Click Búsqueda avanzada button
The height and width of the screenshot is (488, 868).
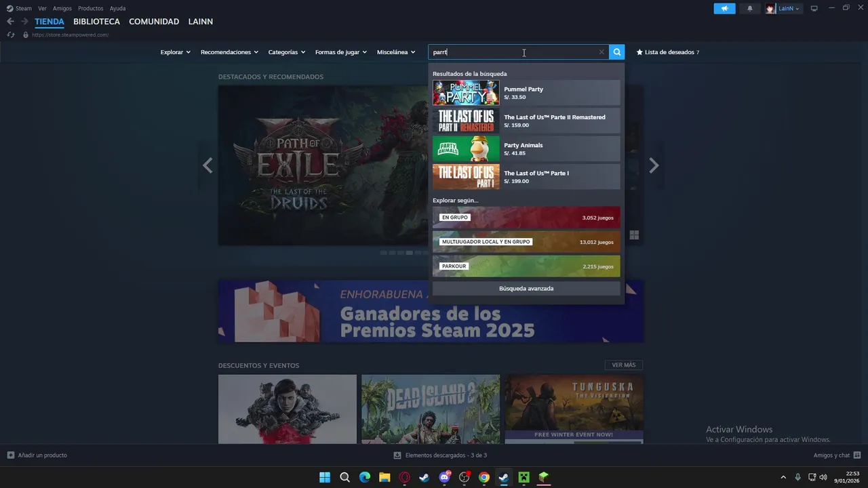pyautogui.click(x=526, y=289)
